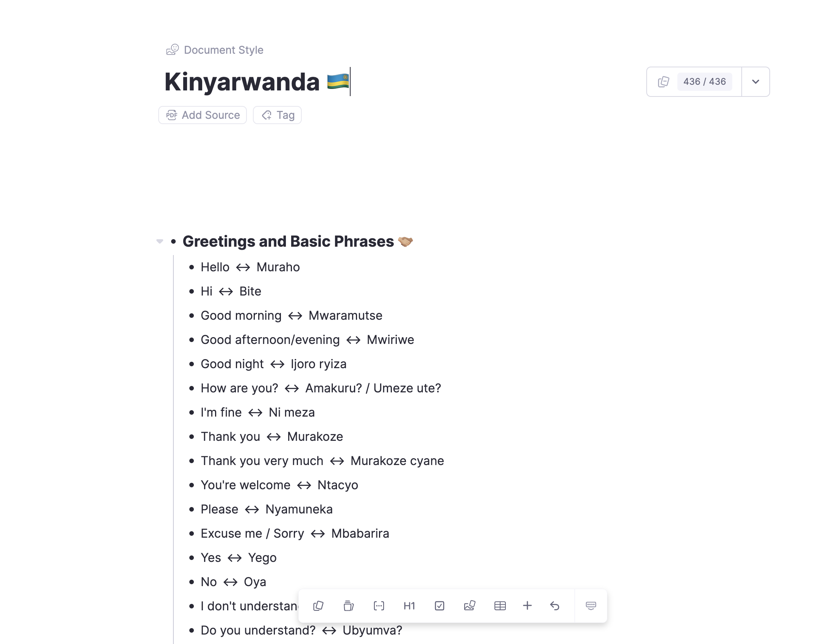Click the flashcard icon in bottom toolbar
The width and height of the screenshot is (839, 644).
pos(318,606)
